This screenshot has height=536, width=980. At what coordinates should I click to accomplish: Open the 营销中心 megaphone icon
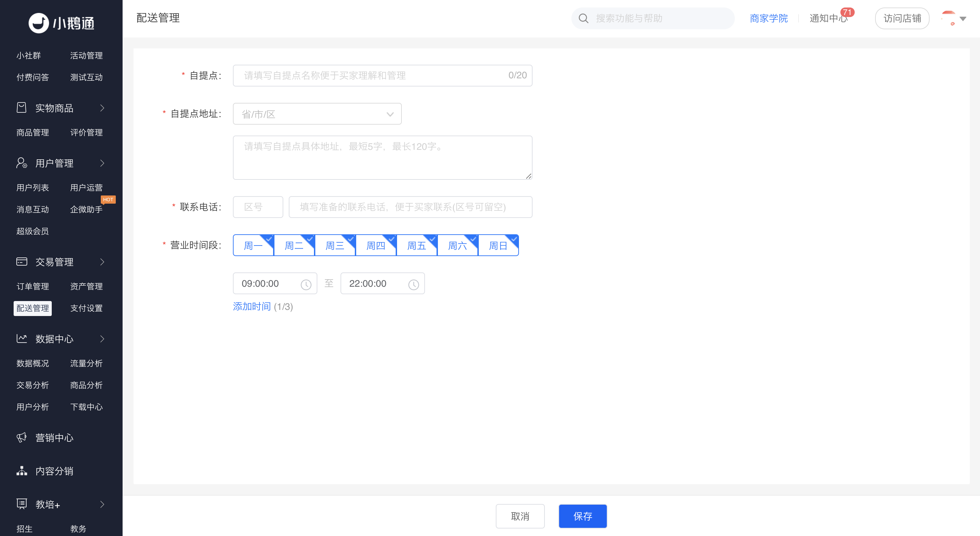pyautogui.click(x=22, y=438)
